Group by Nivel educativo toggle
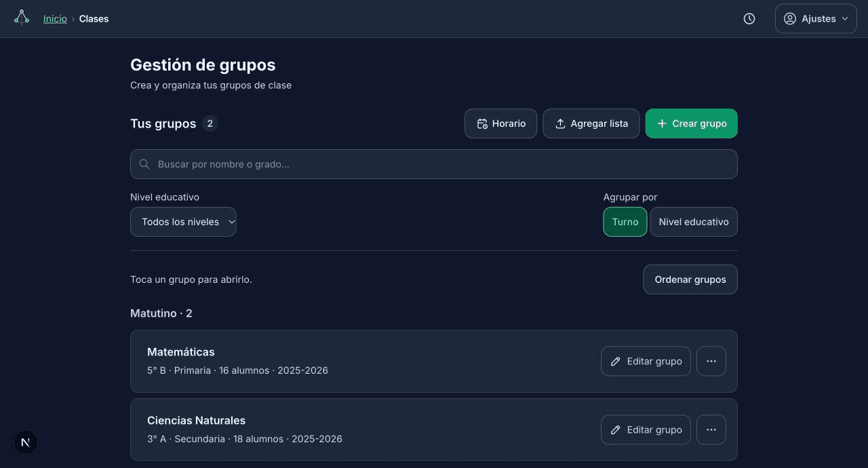This screenshot has width=868, height=468. click(694, 222)
